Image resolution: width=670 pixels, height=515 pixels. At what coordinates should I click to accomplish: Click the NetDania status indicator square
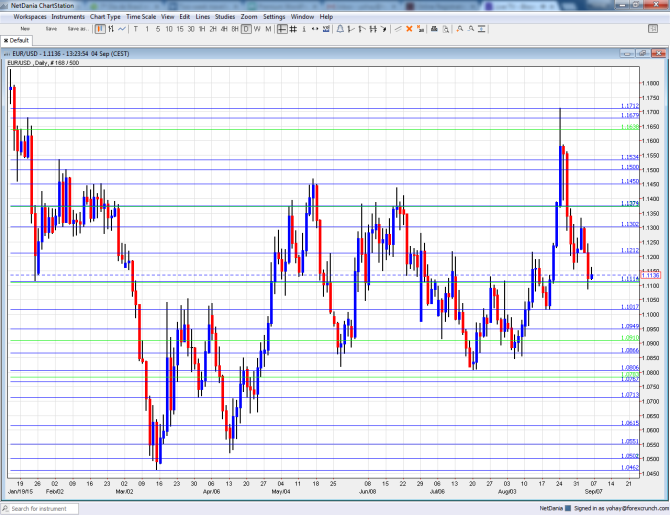tap(568, 509)
